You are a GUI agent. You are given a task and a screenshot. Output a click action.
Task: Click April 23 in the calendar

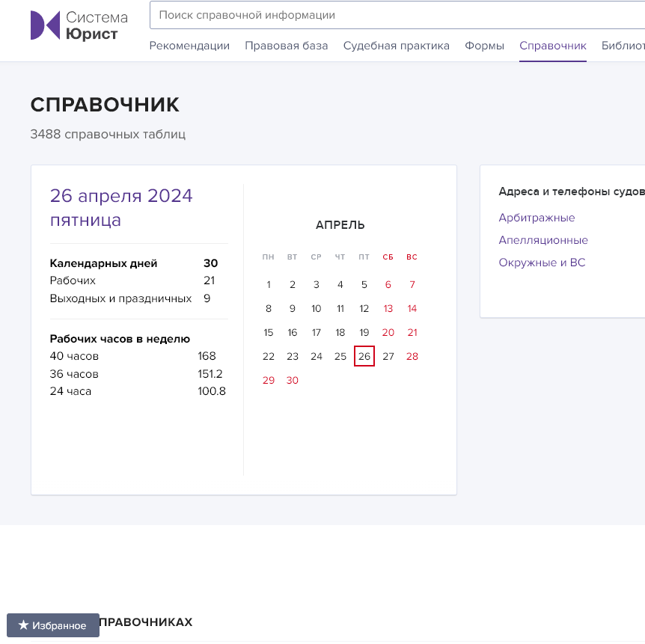pos(292,356)
